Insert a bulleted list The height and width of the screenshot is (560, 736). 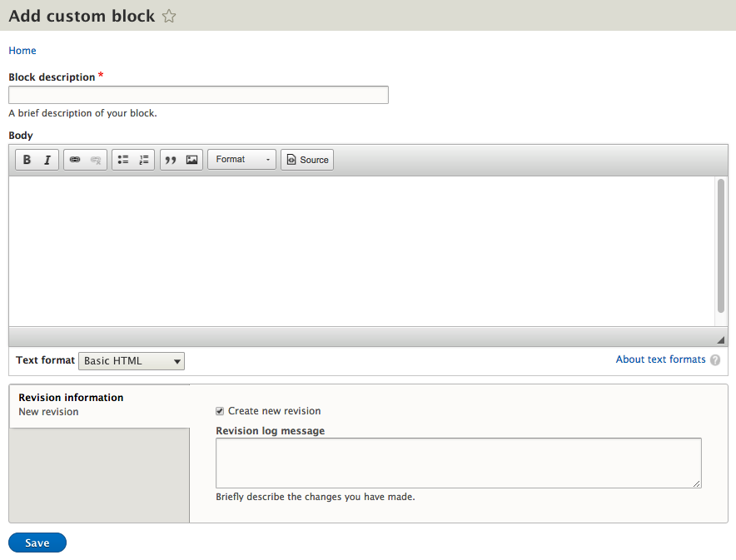[x=123, y=160]
